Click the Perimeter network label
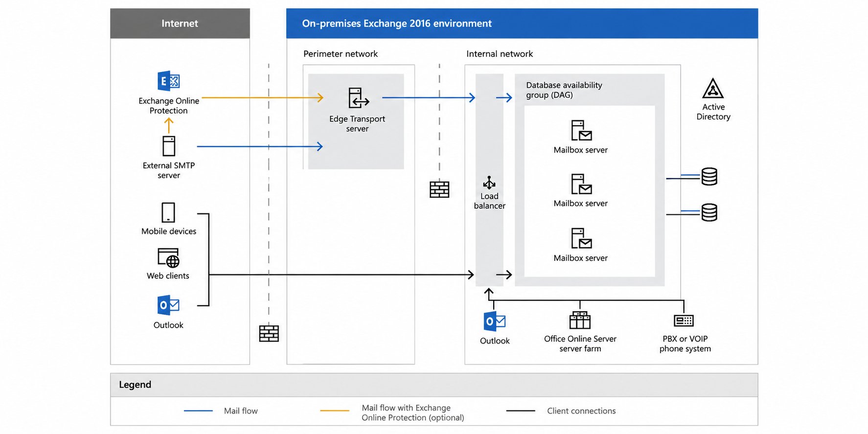This screenshot has width=868, height=434. pos(341,54)
